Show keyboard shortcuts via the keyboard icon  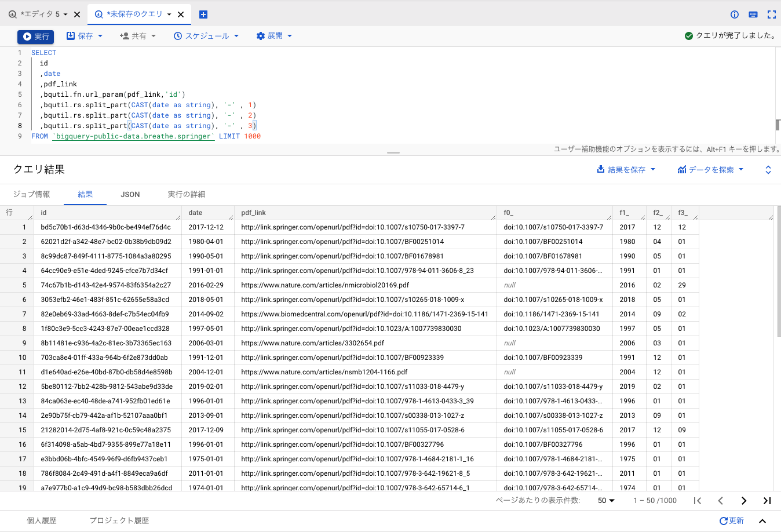753,14
